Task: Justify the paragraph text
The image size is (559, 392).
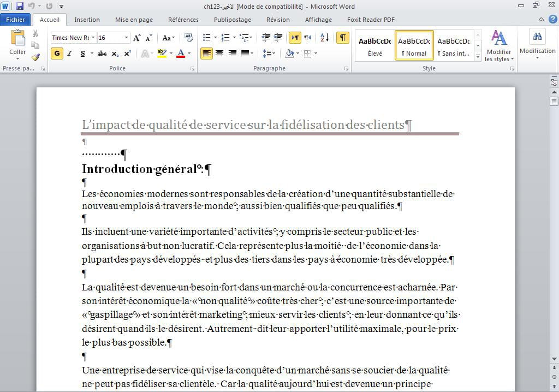Action: 245,54
